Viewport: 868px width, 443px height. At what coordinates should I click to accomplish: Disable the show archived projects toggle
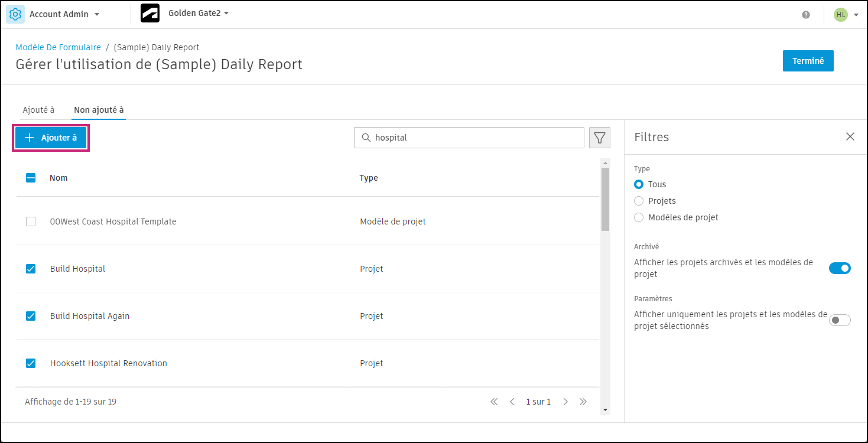tap(840, 268)
